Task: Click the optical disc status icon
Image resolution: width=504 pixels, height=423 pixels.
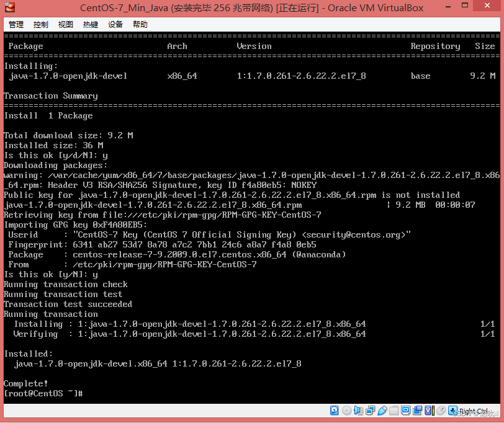Action: pyautogui.click(x=346, y=411)
